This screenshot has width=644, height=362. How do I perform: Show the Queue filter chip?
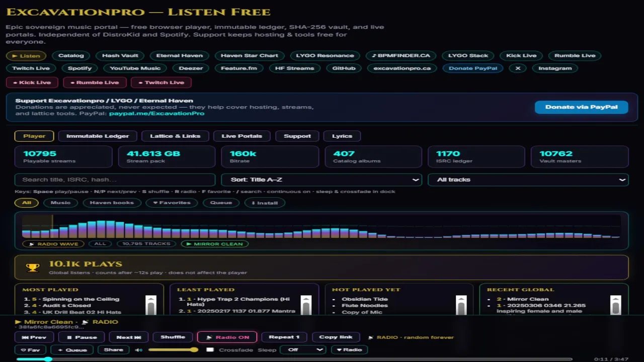click(221, 203)
